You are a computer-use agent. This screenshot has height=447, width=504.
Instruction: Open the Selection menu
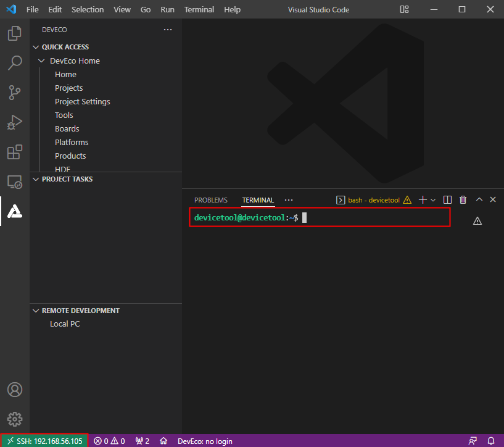(88, 10)
